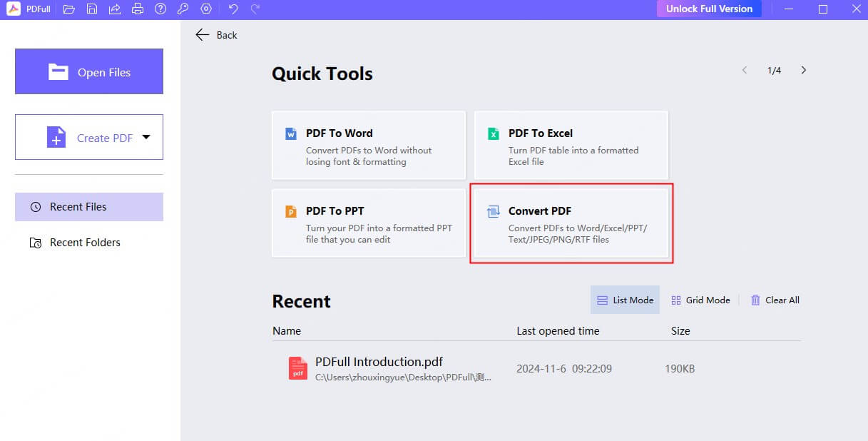Click the Print icon in the toolbar

pos(138,9)
